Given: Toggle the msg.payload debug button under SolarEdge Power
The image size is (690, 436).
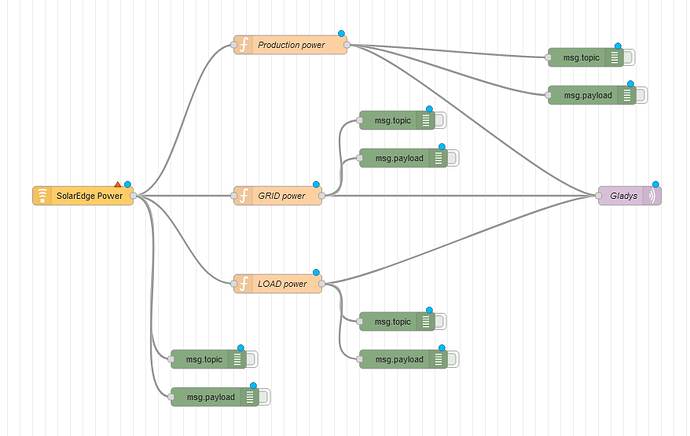Looking at the screenshot, I should click(x=265, y=397).
